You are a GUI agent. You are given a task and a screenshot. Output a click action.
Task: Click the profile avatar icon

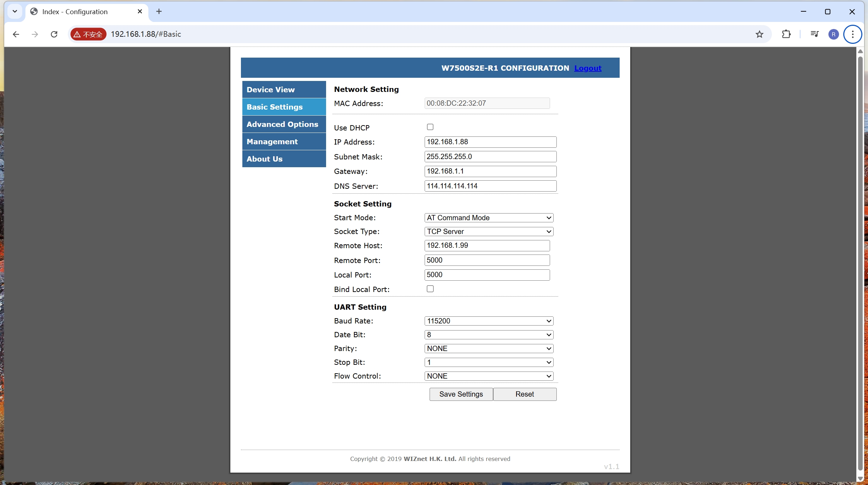coord(833,34)
